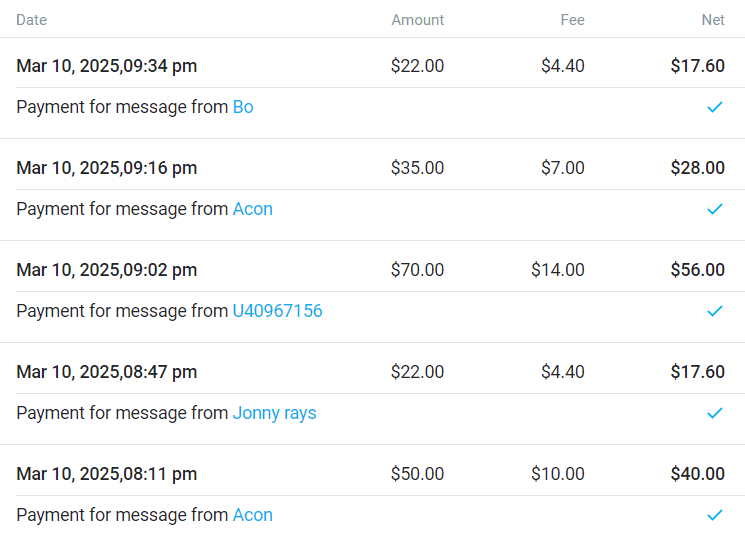The width and height of the screenshot is (745, 538).
Task: Visit U40967156 user link
Action: [277, 311]
